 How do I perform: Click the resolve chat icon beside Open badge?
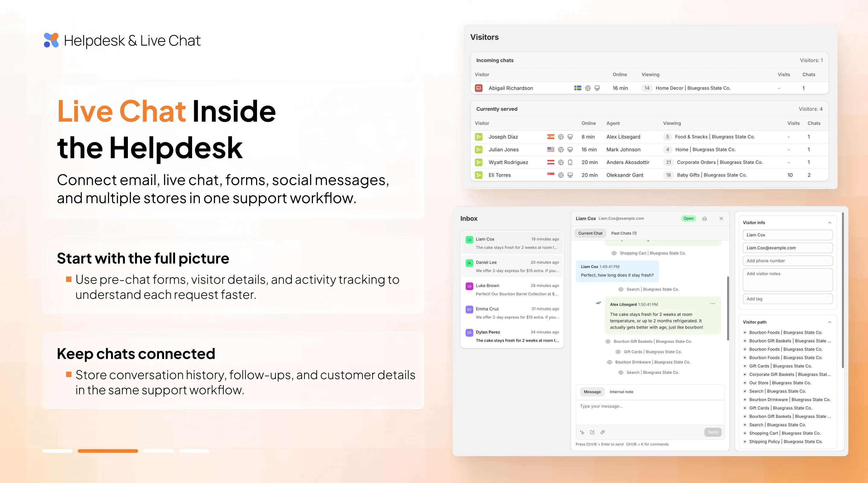tap(704, 219)
